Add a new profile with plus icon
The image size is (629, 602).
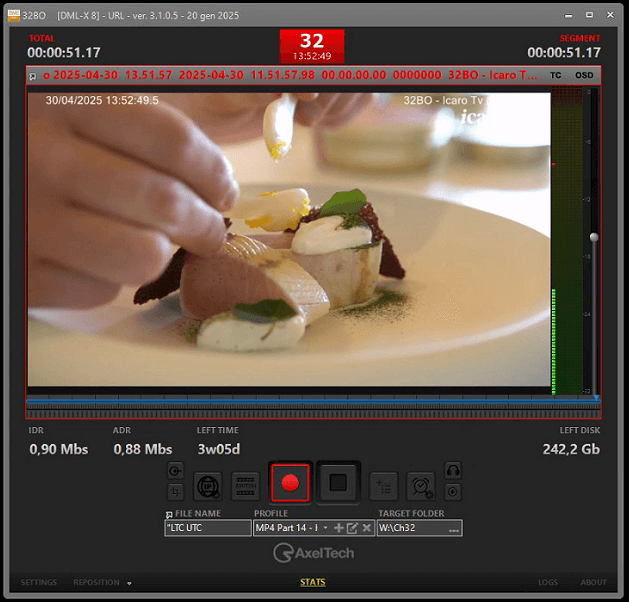338,528
